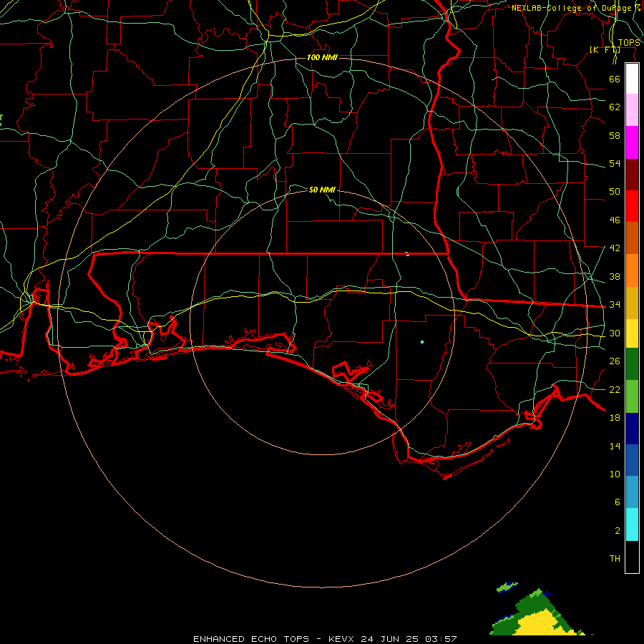Pick the bright orange legend swatch
Image resolution: width=644 pixels, height=644 pixels.
click(632, 270)
